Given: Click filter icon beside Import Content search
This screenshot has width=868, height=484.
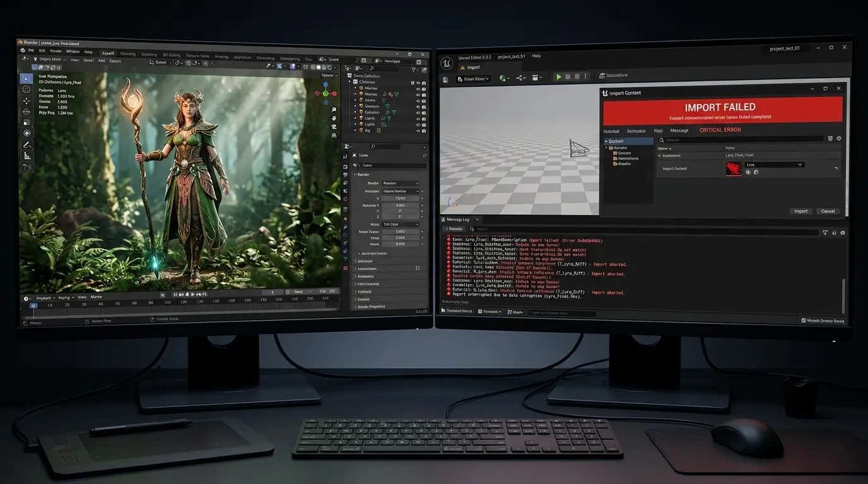Looking at the screenshot, I should (x=830, y=139).
